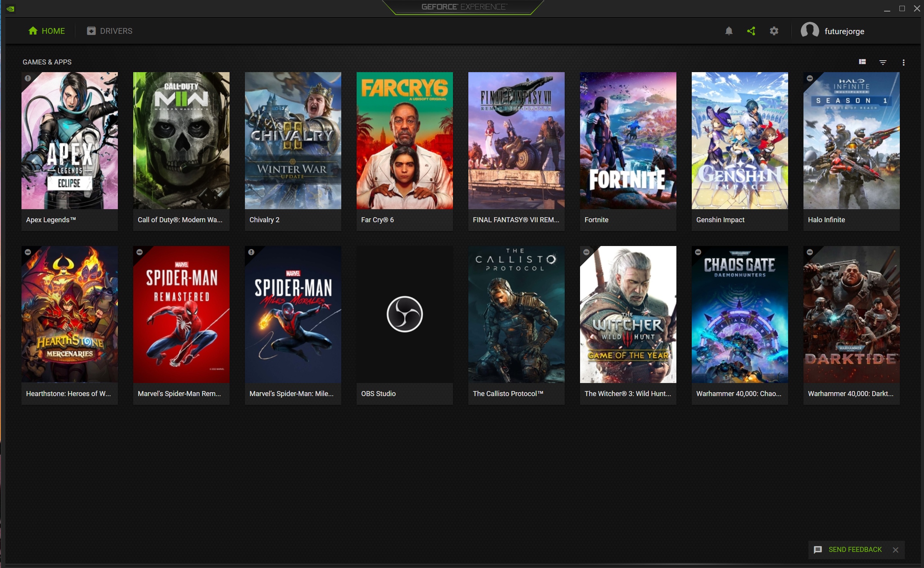Open Hearthstone Mercenaries cover art

(x=69, y=314)
